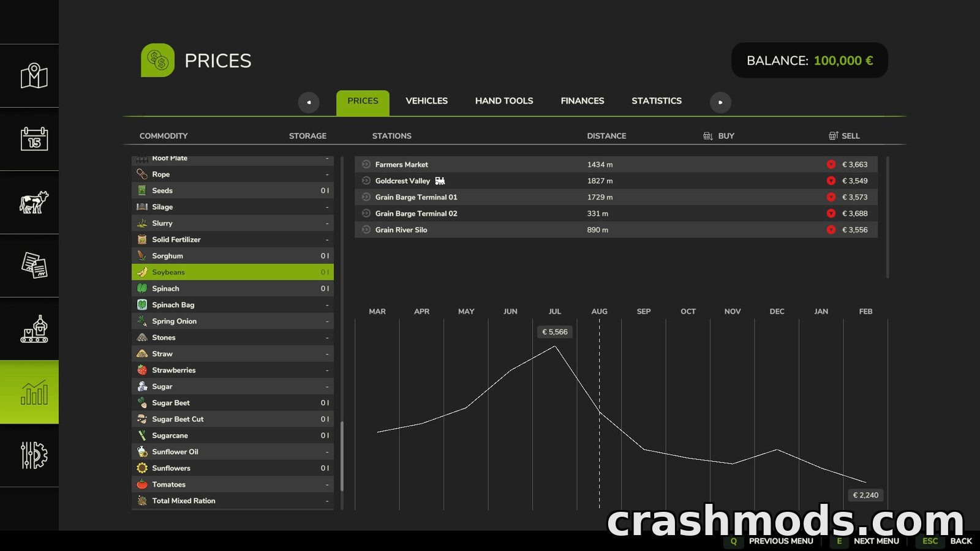The height and width of the screenshot is (551, 980).
Task: Click the commodity list scrollbar
Action: (342, 455)
